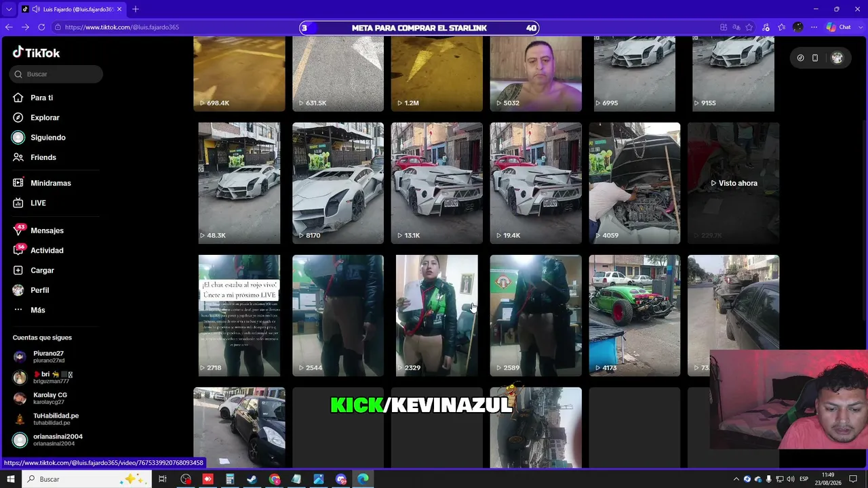Open a new browser tab
The width and height of the screenshot is (868, 488).
(136, 9)
